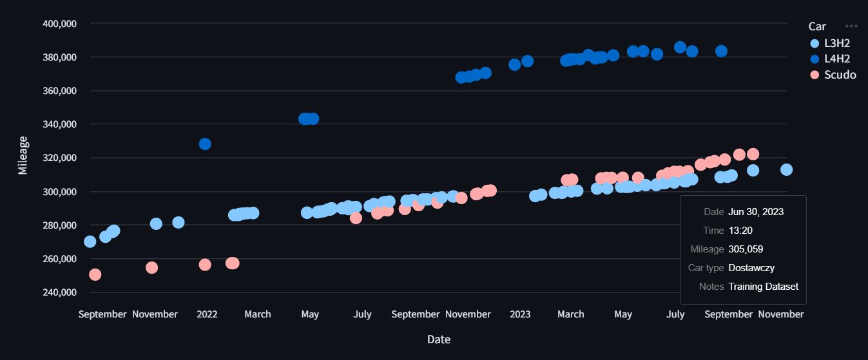The width and height of the screenshot is (868, 360).
Task: Click the Car legend title
Action: [x=818, y=26]
